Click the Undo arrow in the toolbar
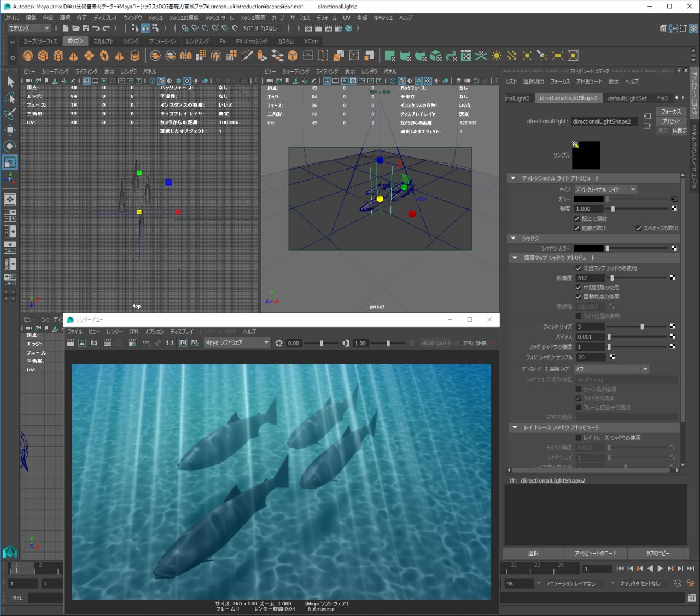The width and height of the screenshot is (700, 616). [x=96, y=28]
